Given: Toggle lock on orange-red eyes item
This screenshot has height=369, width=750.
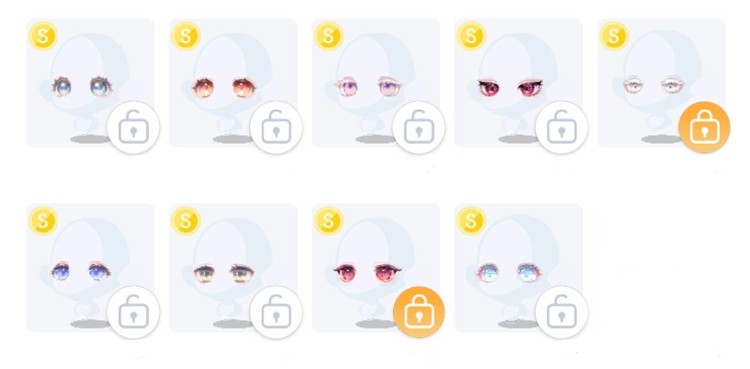Looking at the screenshot, I should 276,127.
